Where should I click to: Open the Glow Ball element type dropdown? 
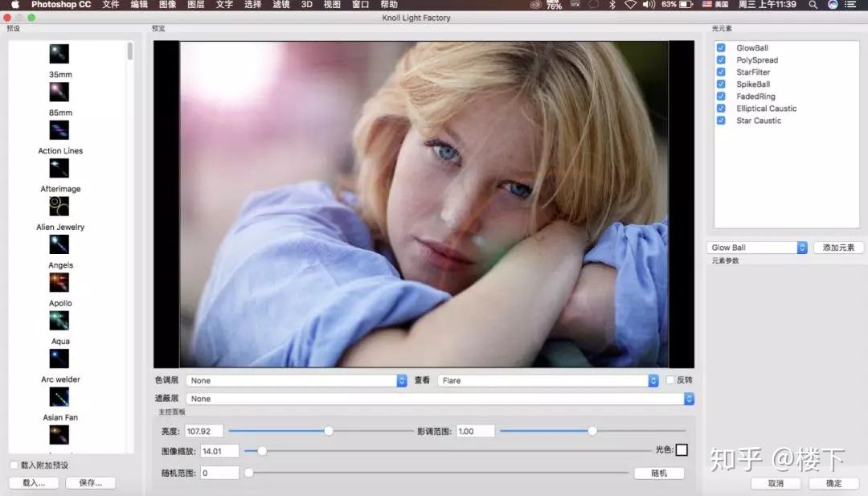point(757,248)
